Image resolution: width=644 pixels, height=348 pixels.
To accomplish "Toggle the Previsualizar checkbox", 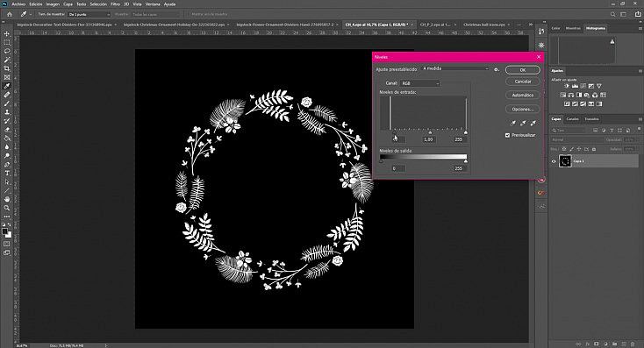I will (507, 135).
